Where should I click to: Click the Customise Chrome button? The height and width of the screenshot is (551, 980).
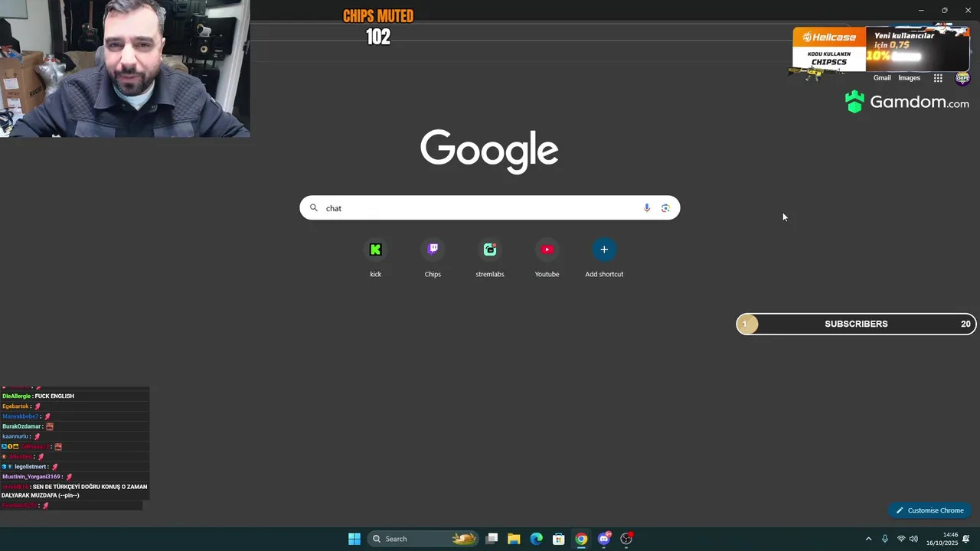click(929, 510)
